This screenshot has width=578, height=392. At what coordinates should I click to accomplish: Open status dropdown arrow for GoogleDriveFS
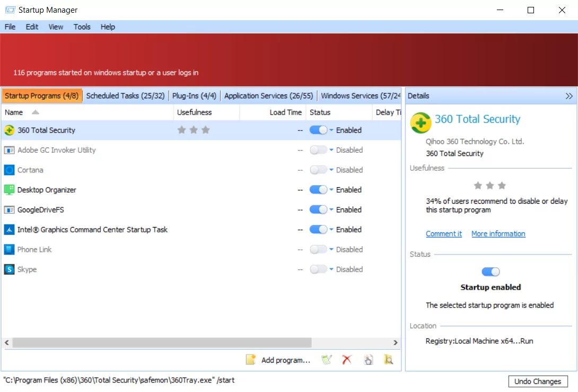(x=331, y=210)
